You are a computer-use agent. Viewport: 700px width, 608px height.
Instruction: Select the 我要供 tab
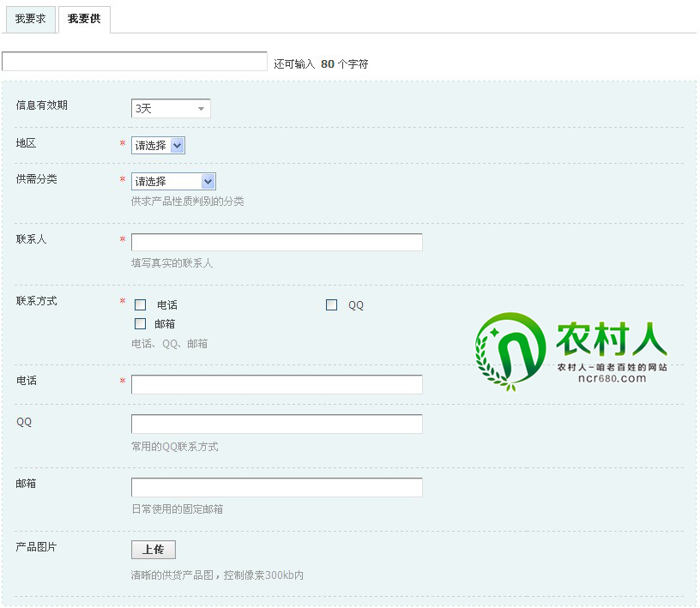84,19
